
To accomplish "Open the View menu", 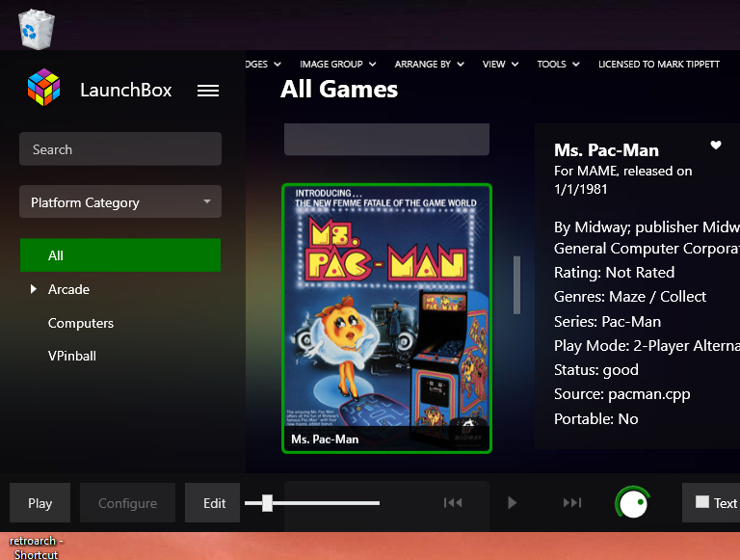I will (x=500, y=65).
